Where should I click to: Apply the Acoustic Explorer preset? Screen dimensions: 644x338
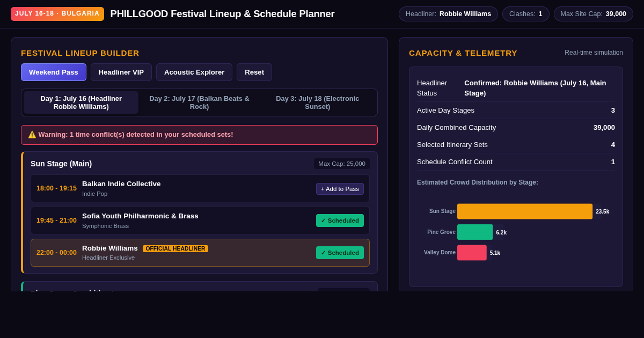click(194, 72)
